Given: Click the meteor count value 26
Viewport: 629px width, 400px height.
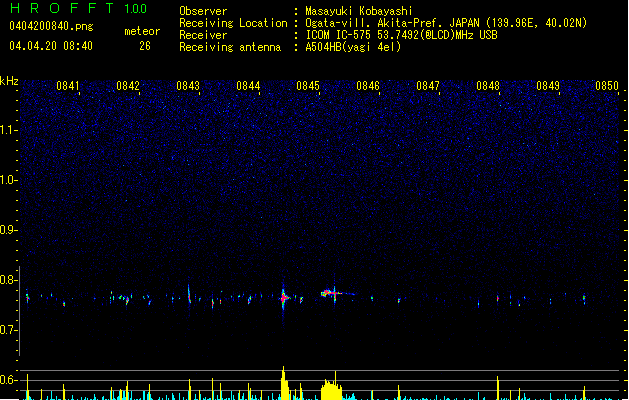Looking at the screenshot, I should click(x=145, y=46).
